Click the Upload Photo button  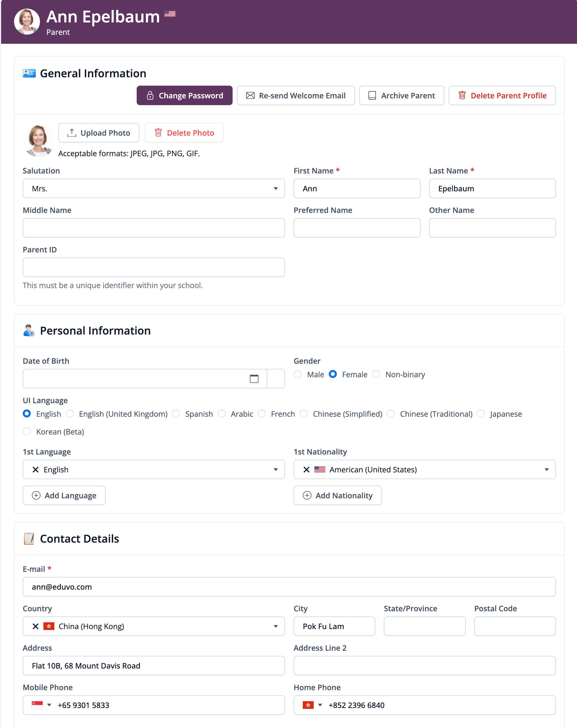99,133
